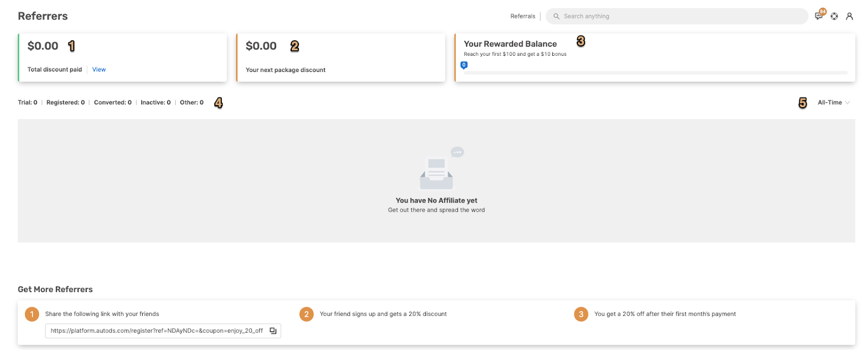
Task: Expand the All-Time period dropdown
Action: [x=830, y=102]
